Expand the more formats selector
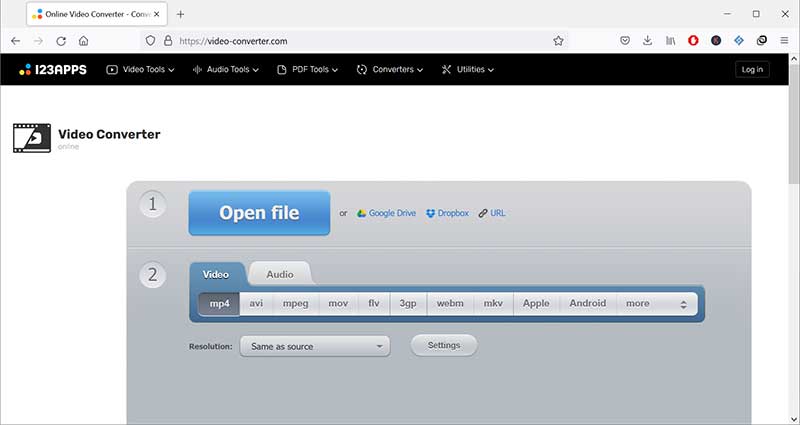The height and width of the screenshot is (425, 800). pos(655,303)
